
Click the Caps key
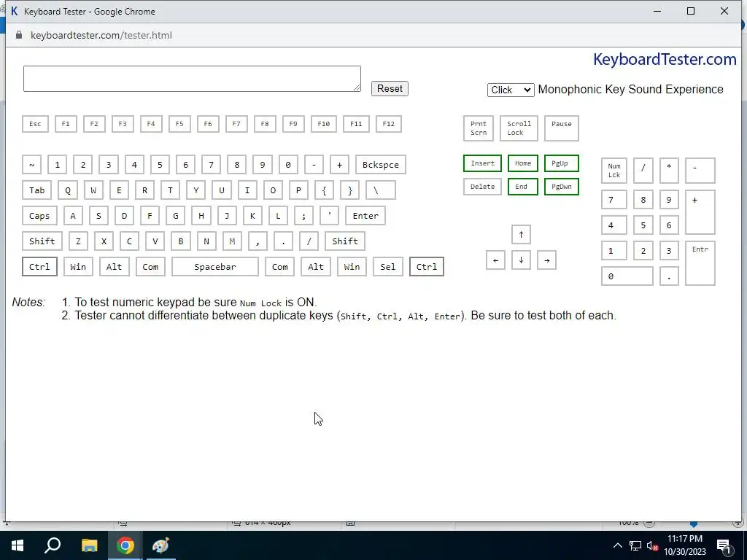point(39,216)
